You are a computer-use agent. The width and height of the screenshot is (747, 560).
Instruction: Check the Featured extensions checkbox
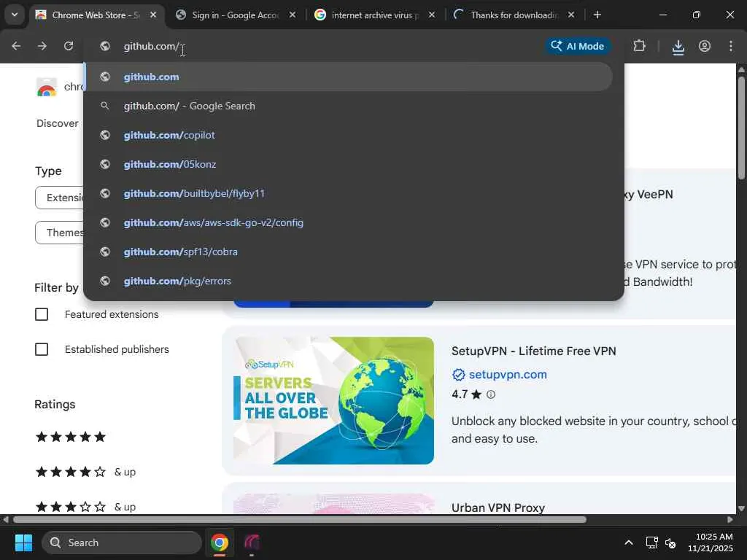tap(42, 314)
